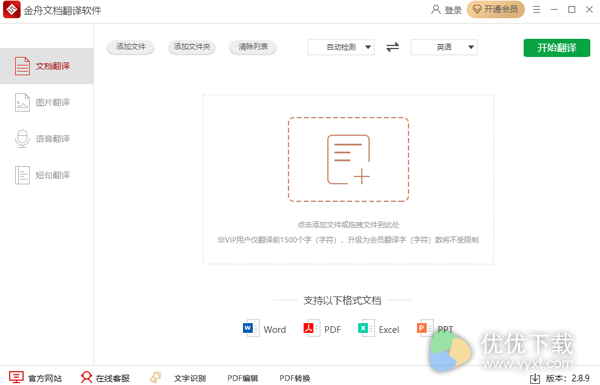The height and width of the screenshot is (385, 600).
Task: Click the 官方网站 monitor icon
Action: point(16,377)
